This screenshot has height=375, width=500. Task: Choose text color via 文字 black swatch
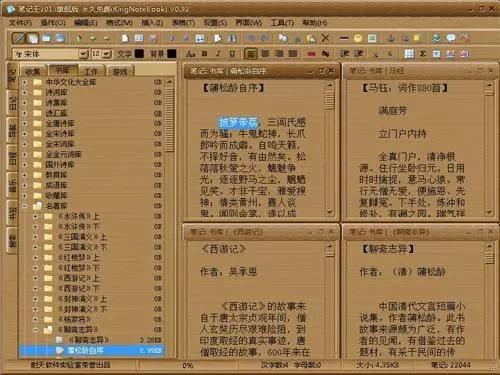tap(139, 54)
